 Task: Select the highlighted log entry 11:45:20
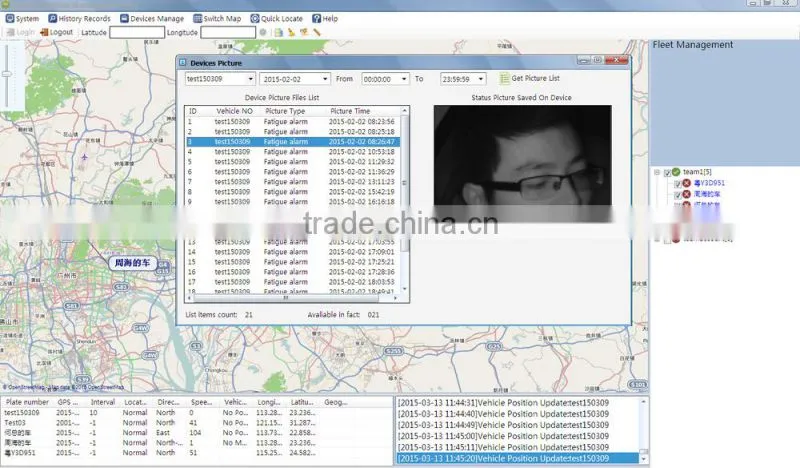[x=517, y=458]
